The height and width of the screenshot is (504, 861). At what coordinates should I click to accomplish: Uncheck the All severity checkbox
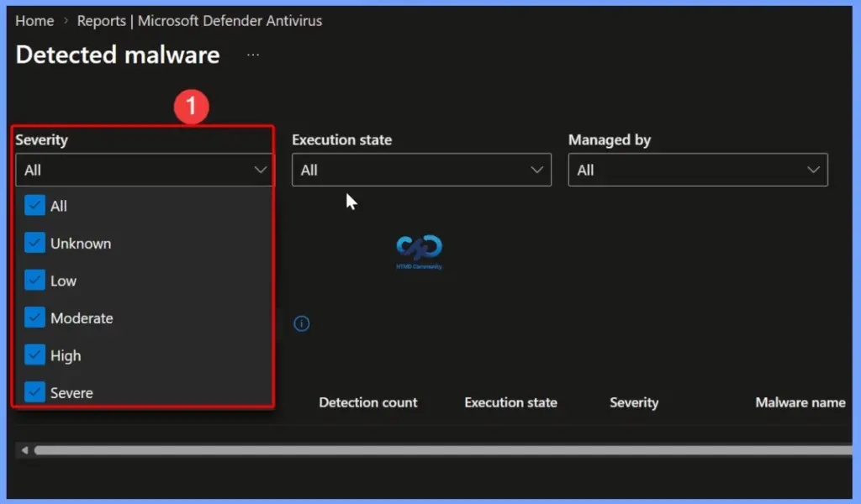click(x=34, y=206)
